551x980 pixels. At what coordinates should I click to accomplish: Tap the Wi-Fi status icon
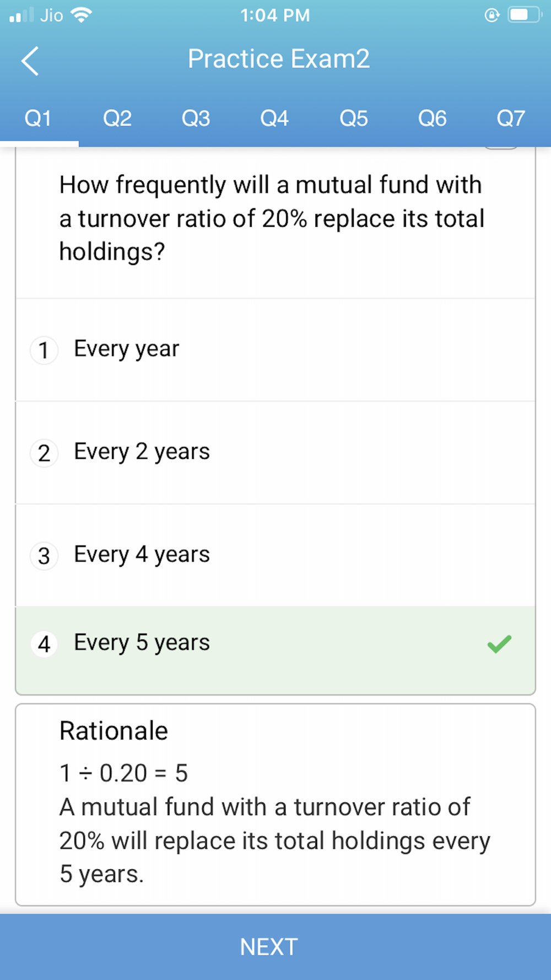(x=81, y=15)
